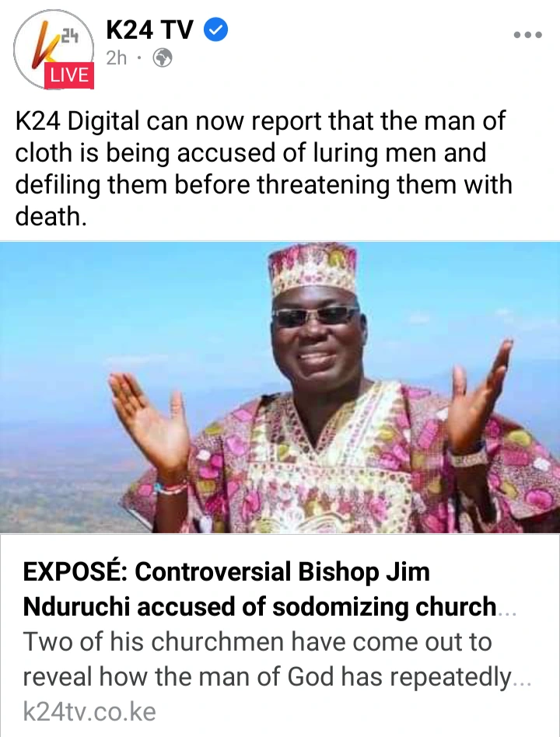The width and height of the screenshot is (560, 737).
Task: Click the small 24 numeral in logo
Action: pyautogui.click(x=69, y=37)
